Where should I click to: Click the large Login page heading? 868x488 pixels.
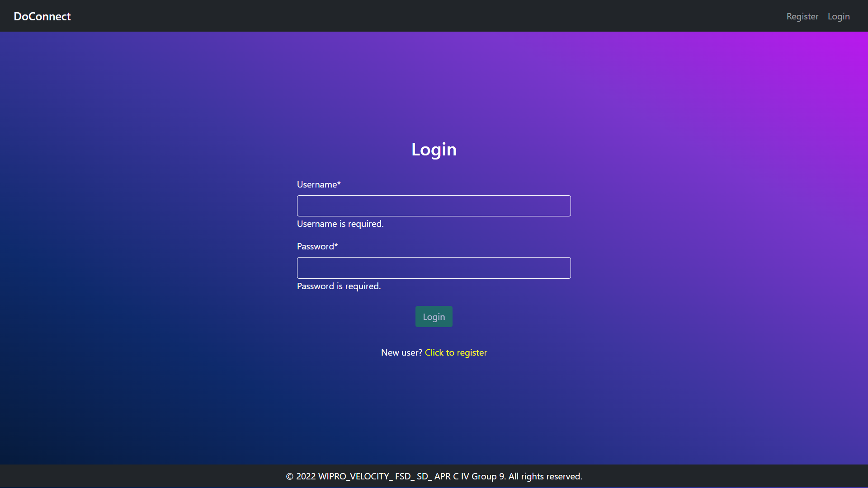coord(434,149)
